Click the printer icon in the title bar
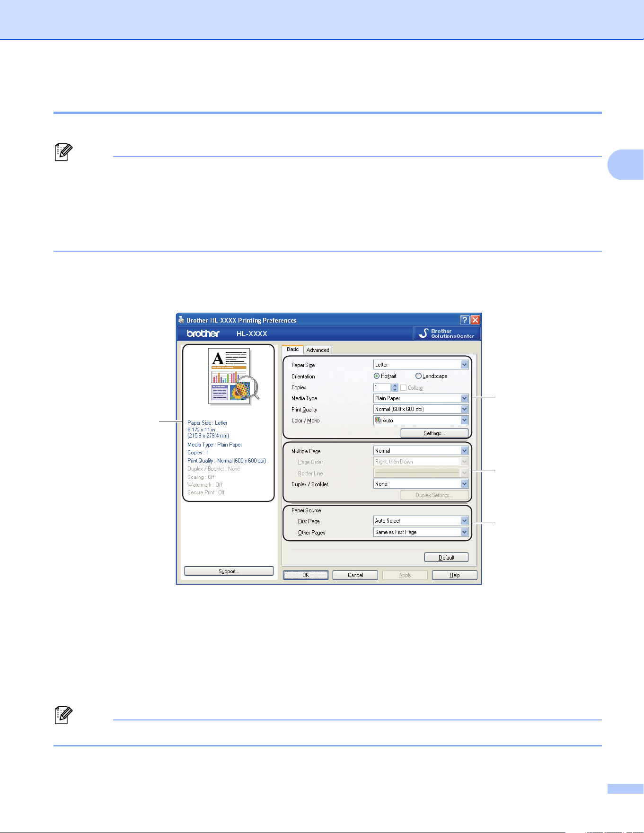Image resolution: width=644 pixels, height=833 pixels. click(182, 320)
